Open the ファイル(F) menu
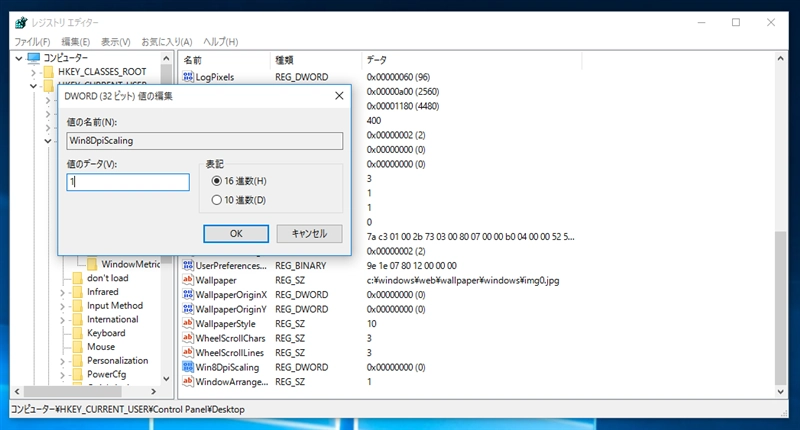This screenshot has height=430, width=800. pyautogui.click(x=32, y=42)
